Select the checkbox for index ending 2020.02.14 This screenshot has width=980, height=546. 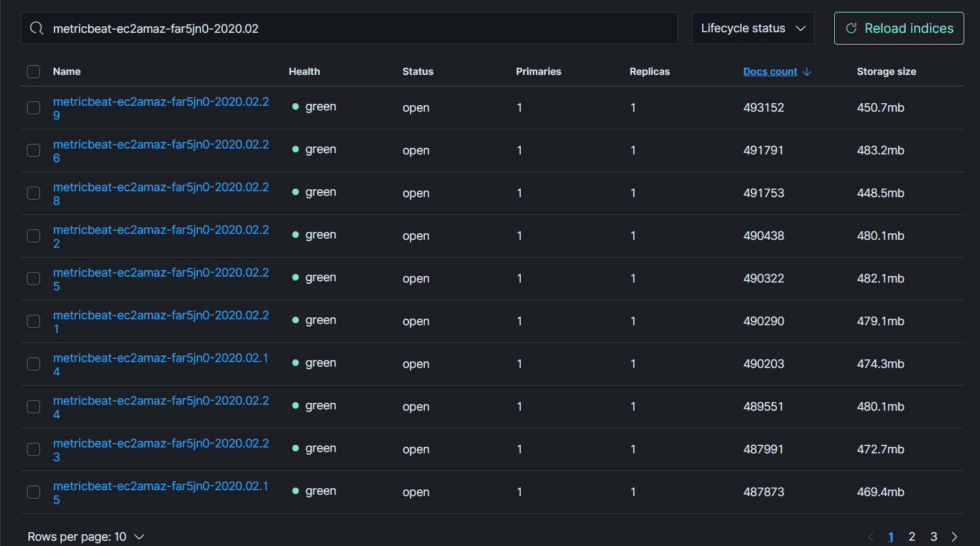[x=33, y=364]
